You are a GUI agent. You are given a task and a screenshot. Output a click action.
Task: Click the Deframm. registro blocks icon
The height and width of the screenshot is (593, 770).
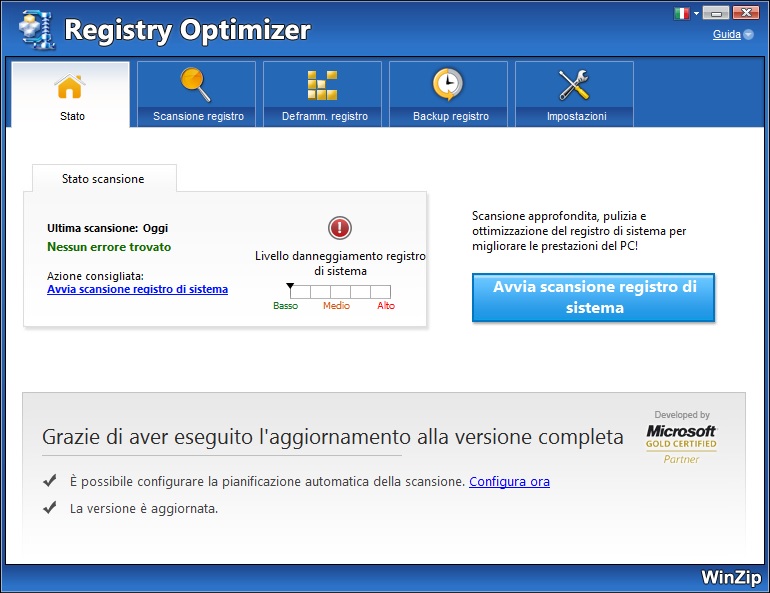click(322, 85)
